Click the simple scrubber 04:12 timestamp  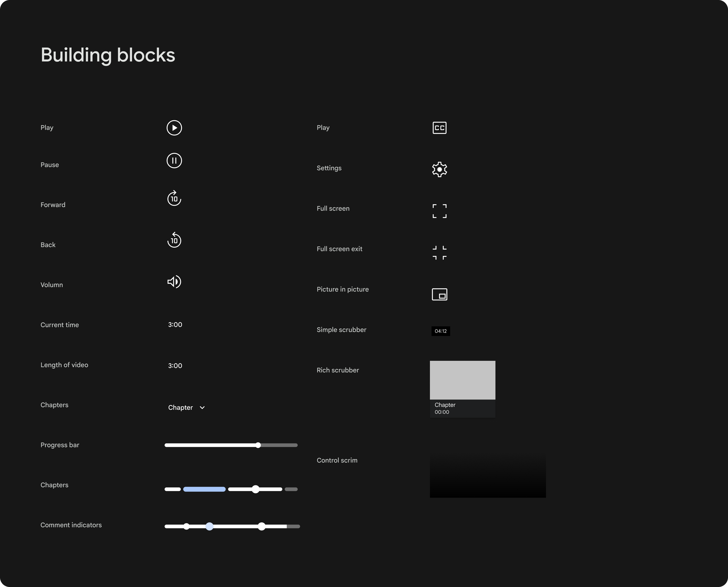pyautogui.click(x=441, y=331)
